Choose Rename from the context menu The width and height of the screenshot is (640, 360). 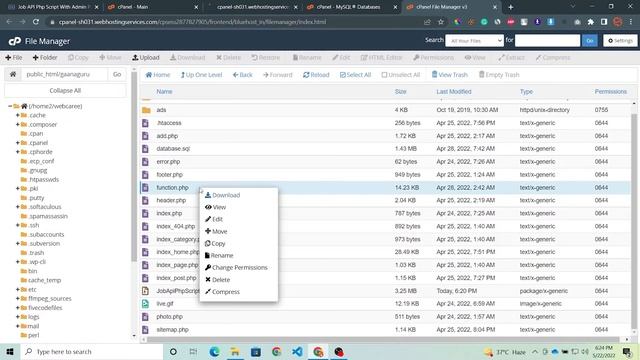tap(219, 256)
